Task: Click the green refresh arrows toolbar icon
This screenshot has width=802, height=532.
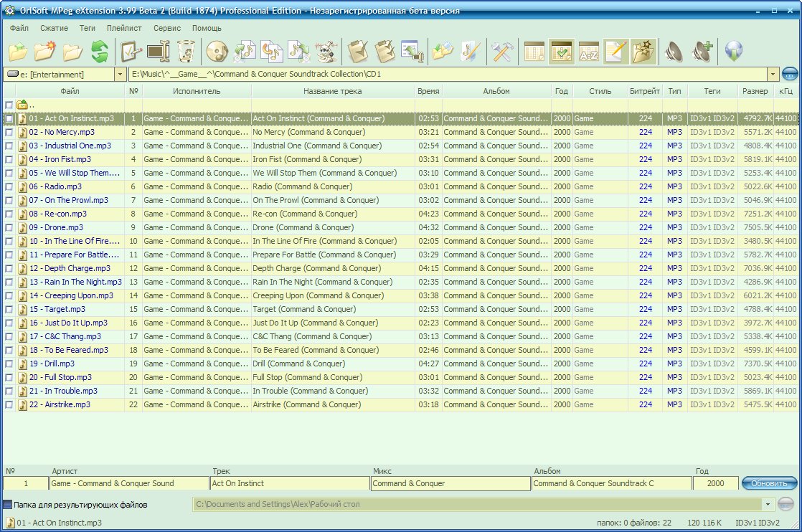Action: coord(99,52)
